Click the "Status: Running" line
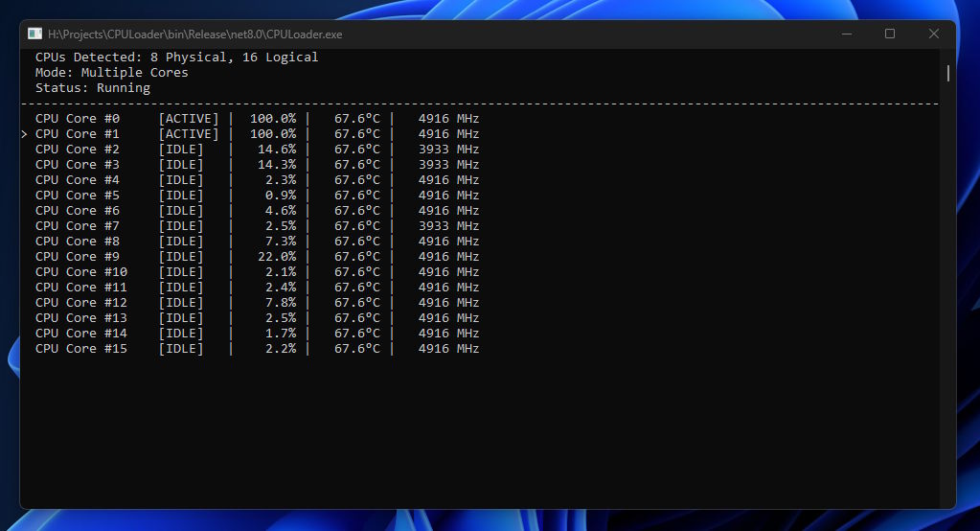The image size is (980, 531). 93,88
